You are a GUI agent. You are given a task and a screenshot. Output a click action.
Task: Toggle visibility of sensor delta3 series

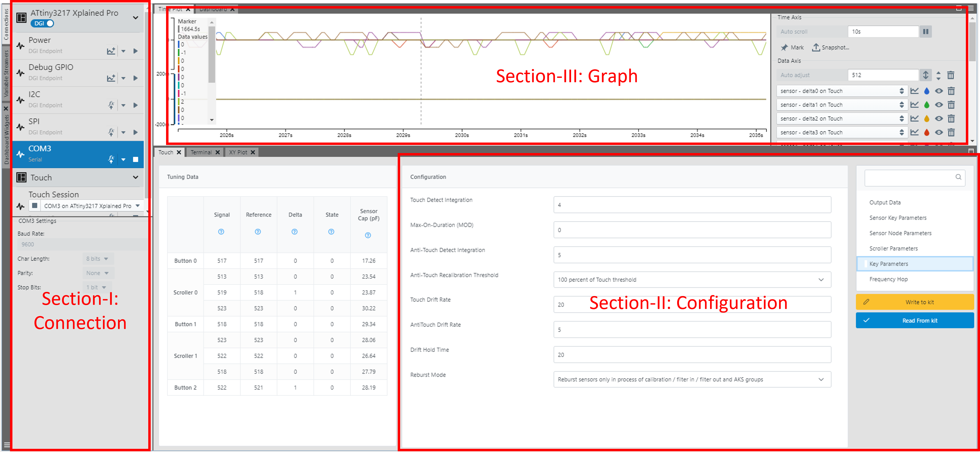939,133
